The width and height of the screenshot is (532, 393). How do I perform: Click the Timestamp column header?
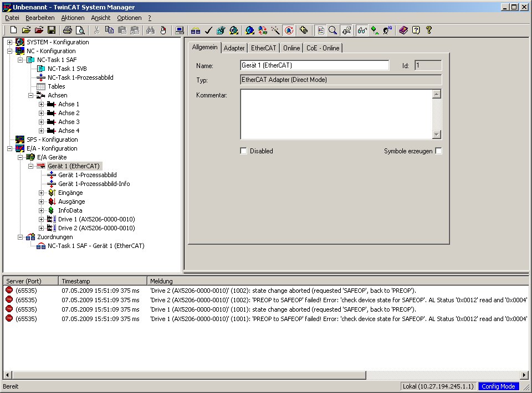click(103, 281)
